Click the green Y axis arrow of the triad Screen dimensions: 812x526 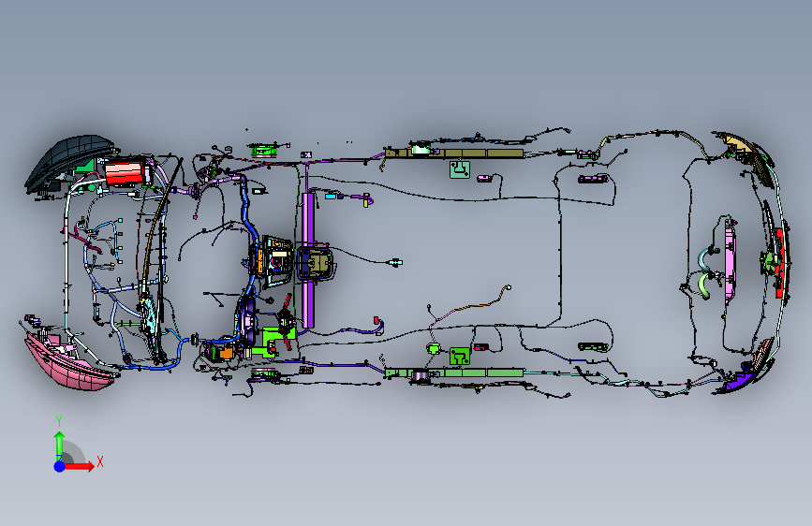tap(60, 446)
